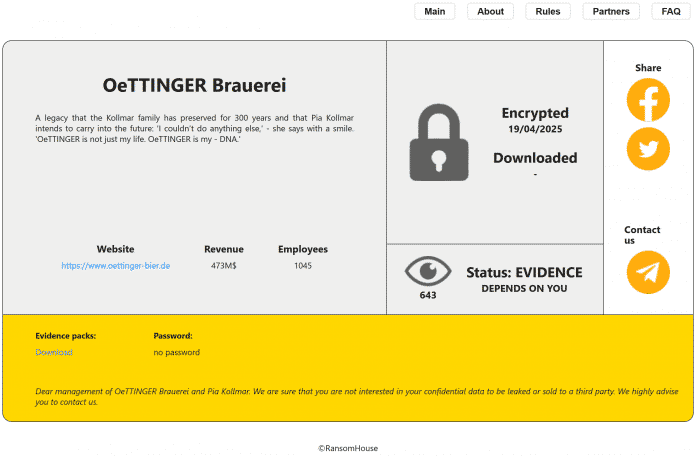Screen dimensions: 696x458
Task: Click the employees count 1045
Action: click(x=303, y=266)
